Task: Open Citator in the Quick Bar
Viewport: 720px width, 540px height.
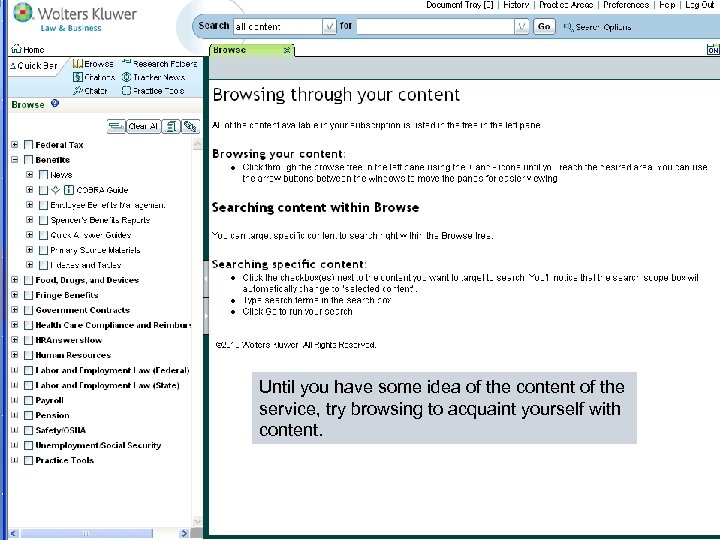Action: (x=90, y=90)
